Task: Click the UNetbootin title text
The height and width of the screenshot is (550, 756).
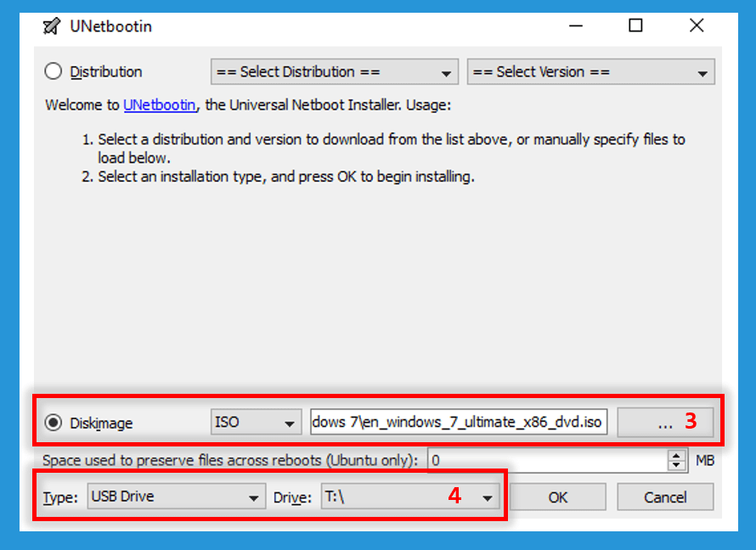Action: click(x=111, y=26)
